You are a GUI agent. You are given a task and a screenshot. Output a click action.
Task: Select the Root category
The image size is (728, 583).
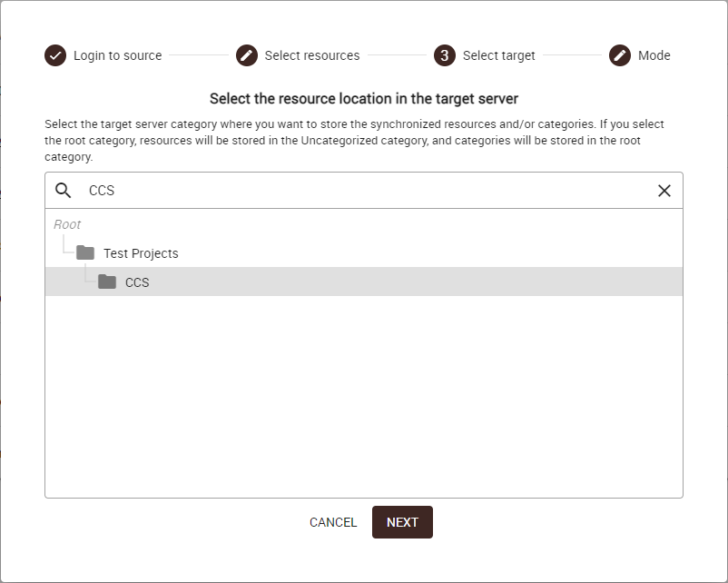[67, 224]
